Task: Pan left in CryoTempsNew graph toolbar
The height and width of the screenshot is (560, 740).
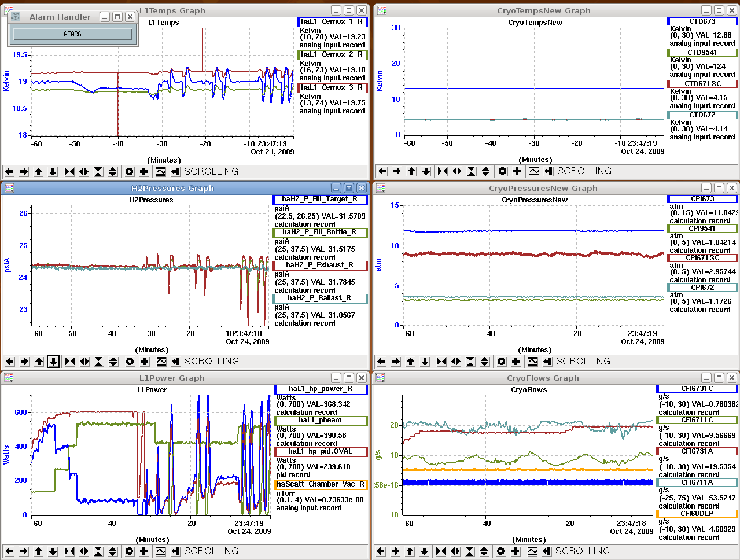Action: tap(382, 171)
